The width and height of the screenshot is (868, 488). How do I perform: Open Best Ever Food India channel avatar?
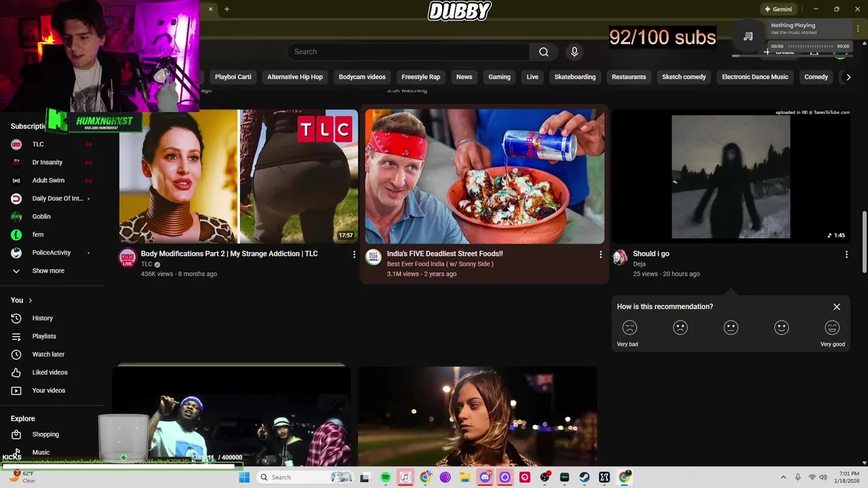point(374,258)
